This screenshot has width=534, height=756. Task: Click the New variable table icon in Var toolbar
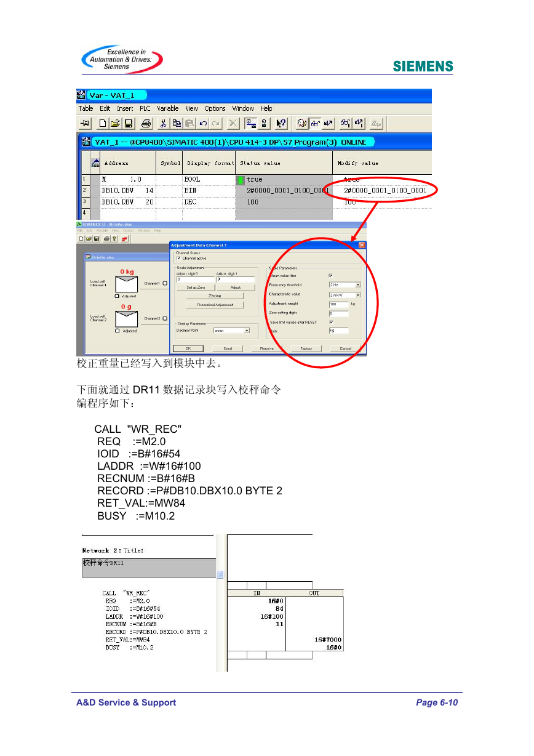(x=103, y=123)
